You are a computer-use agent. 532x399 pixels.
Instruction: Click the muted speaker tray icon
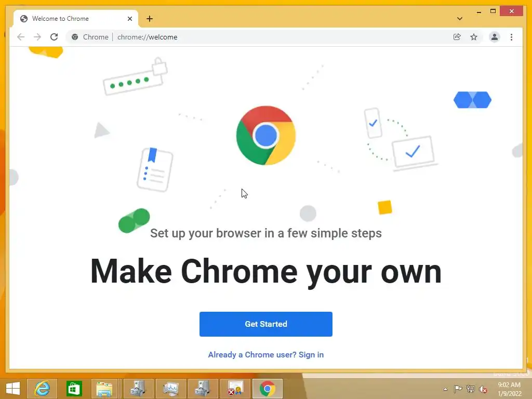point(483,389)
